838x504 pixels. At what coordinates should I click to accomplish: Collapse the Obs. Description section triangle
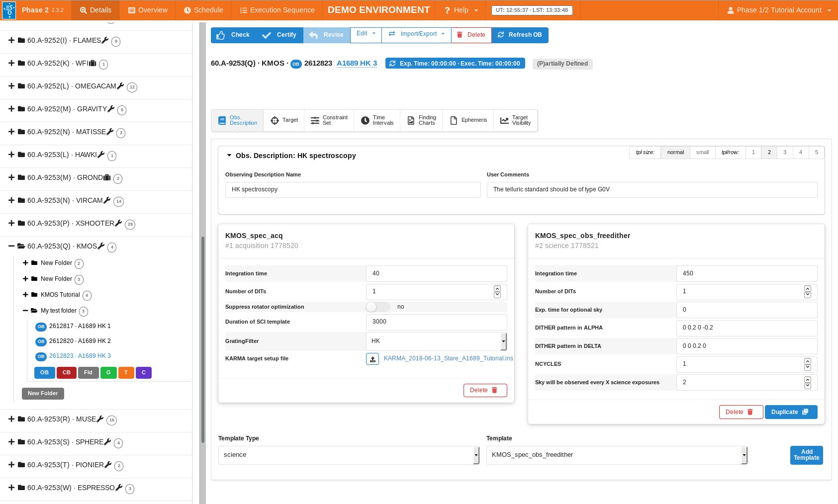click(x=229, y=156)
